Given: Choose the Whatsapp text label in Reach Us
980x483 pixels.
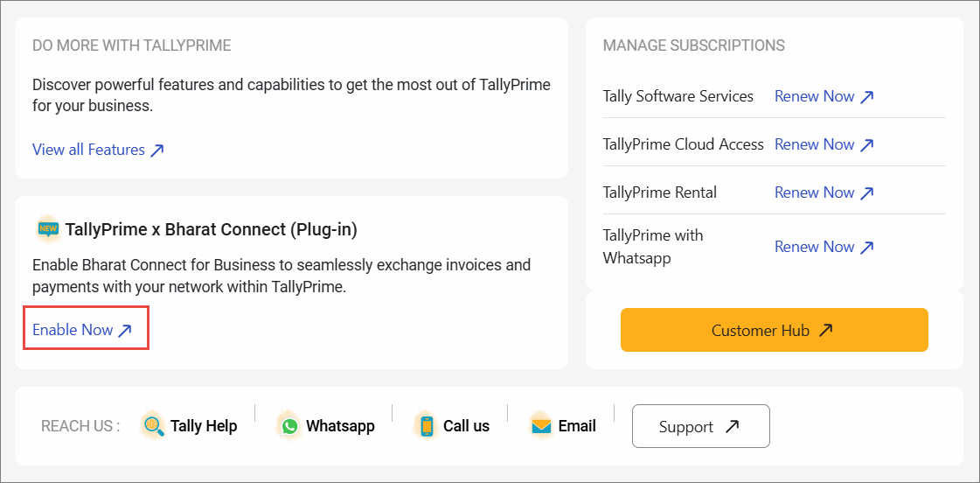Looking at the screenshot, I should 340,426.
